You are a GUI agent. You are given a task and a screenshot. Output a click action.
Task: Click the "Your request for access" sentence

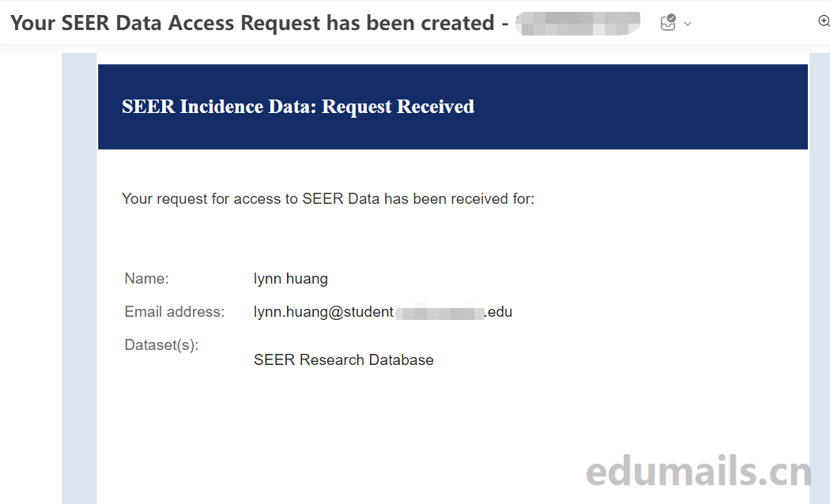point(328,199)
